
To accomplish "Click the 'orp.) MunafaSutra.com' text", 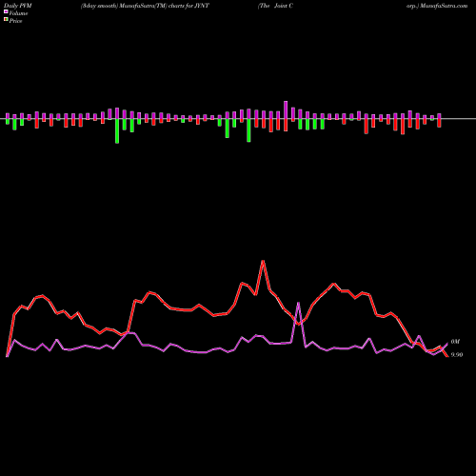I will pyautogui.click(x=437, y=6).
